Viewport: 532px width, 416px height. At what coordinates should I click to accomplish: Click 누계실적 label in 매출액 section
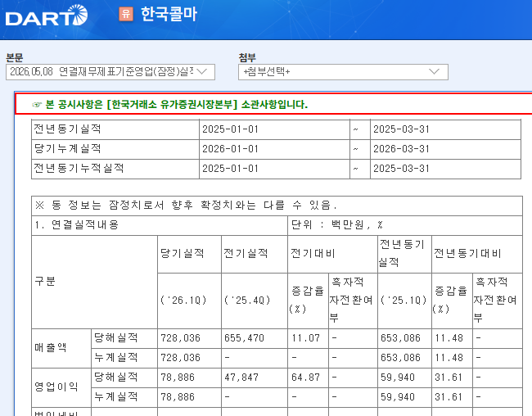116,358
